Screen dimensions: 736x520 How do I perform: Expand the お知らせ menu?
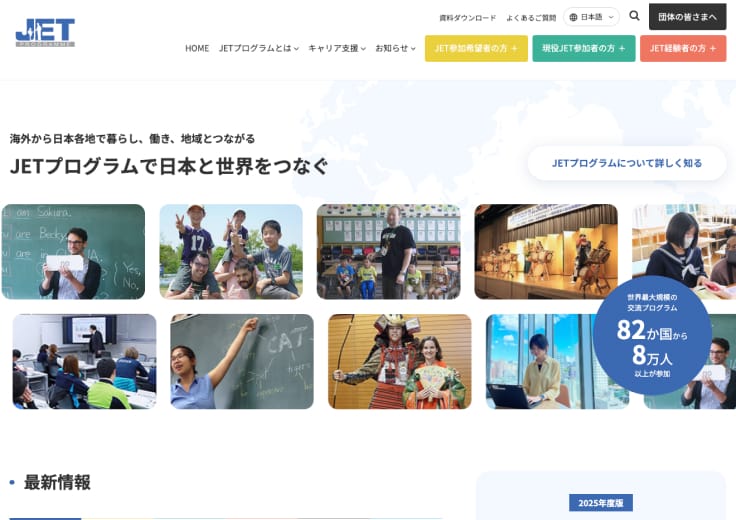point(395,48)
